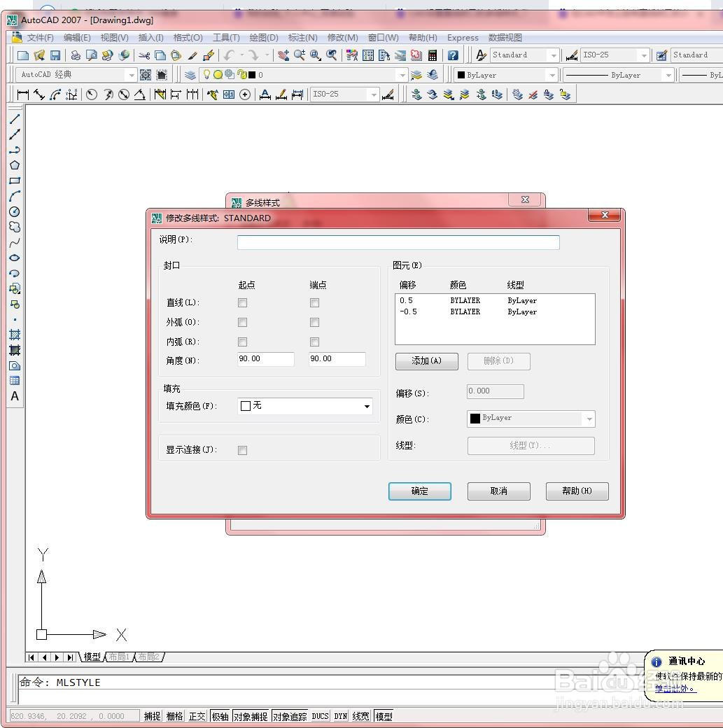Screen dimensions: 723x728
Task: Check the 直线(L) 起点 checkbox
Action: pyautogui.click(x=242, y=302)
